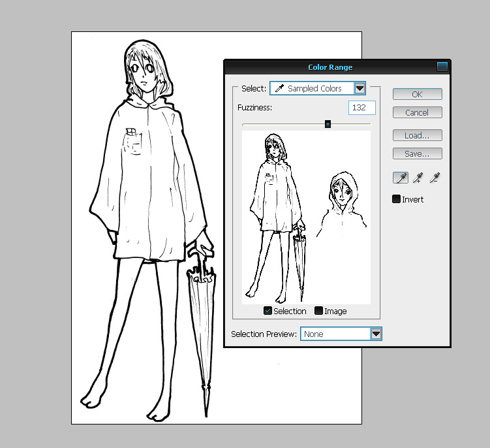Pick the Subtract from Sample eyedropper
490x448 pixels.
(434, 178)
